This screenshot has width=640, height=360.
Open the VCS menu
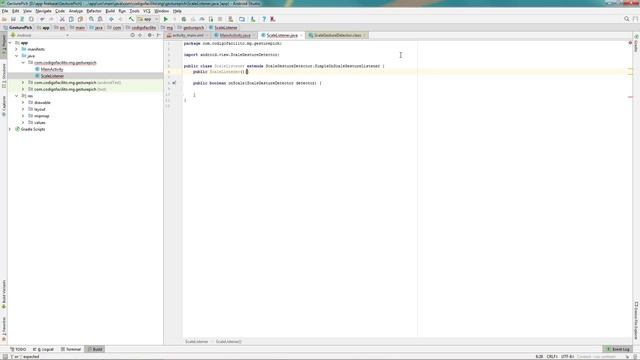[x=147, y=11]
